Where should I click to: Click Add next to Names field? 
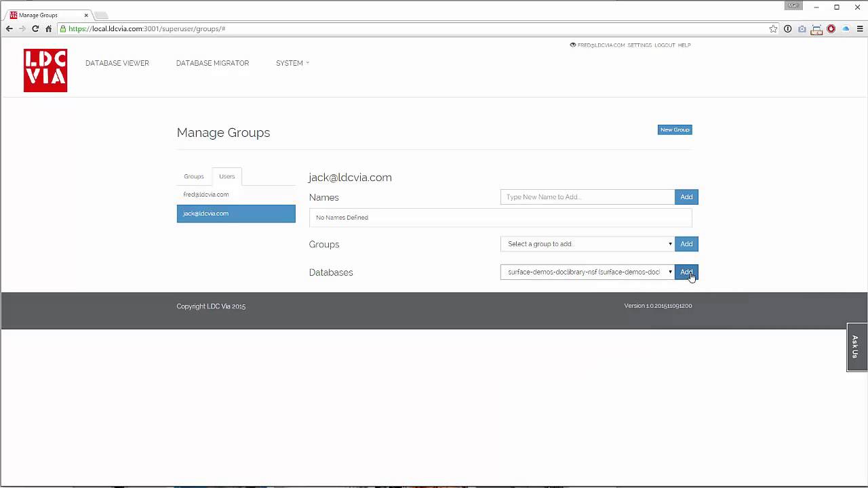[686, 197]
